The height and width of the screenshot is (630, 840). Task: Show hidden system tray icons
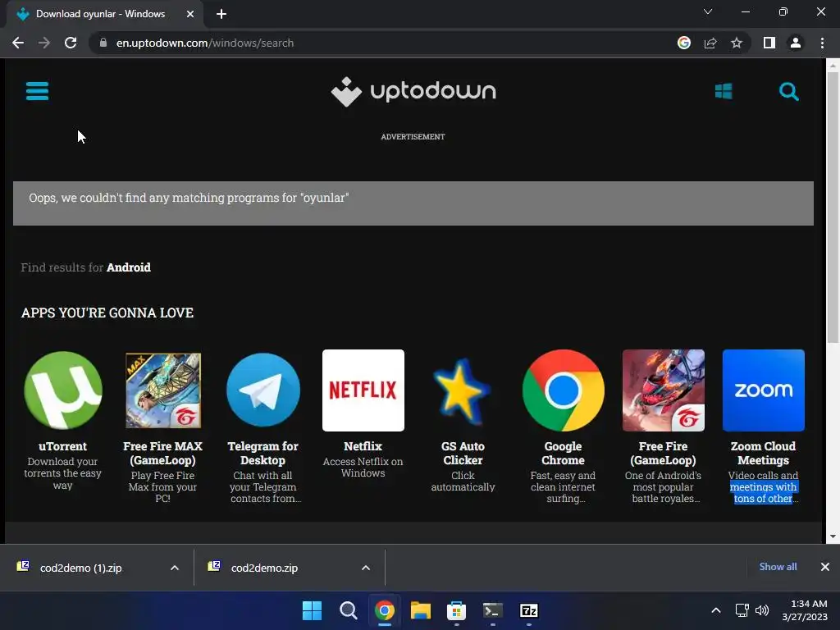pos(715,610)
